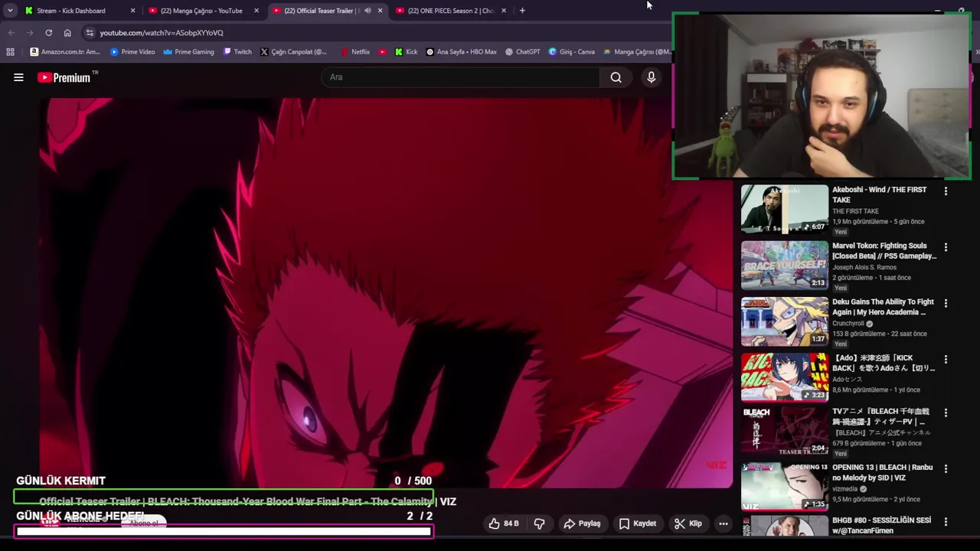Open Akeboshi - Wind THE FIRST TAKE thumbnail
Screen dimensions: 980x551
785,209
